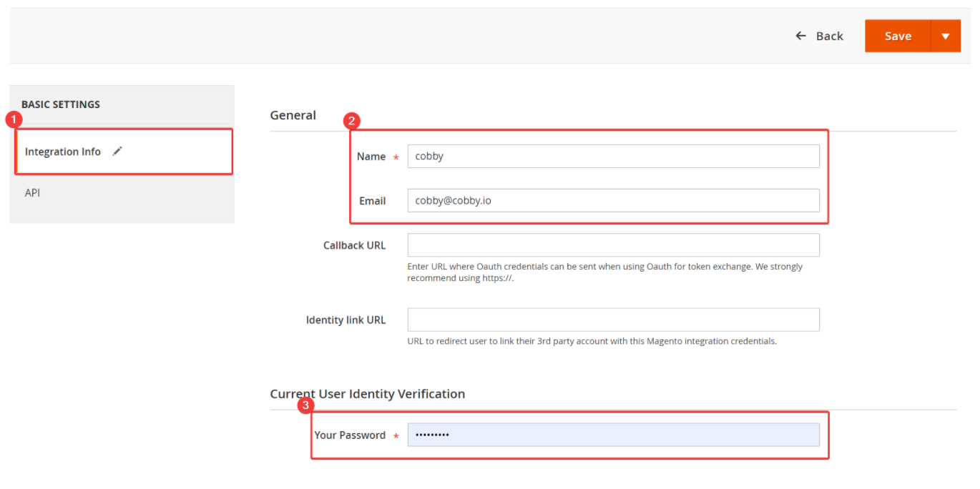Select the Integration Info tab
Screen dimensions: 980x489
(x=124, y=152)
